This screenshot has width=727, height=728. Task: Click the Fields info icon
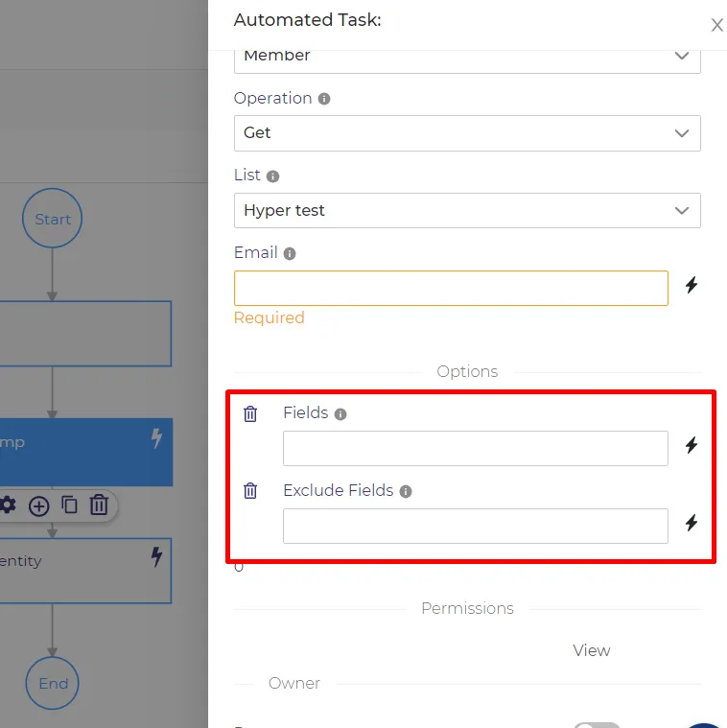[340, 414]
